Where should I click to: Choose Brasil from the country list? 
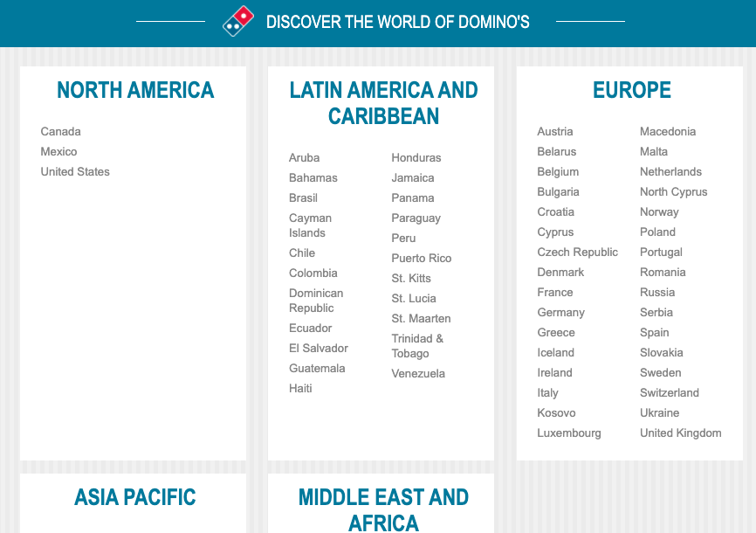[303, 197]
